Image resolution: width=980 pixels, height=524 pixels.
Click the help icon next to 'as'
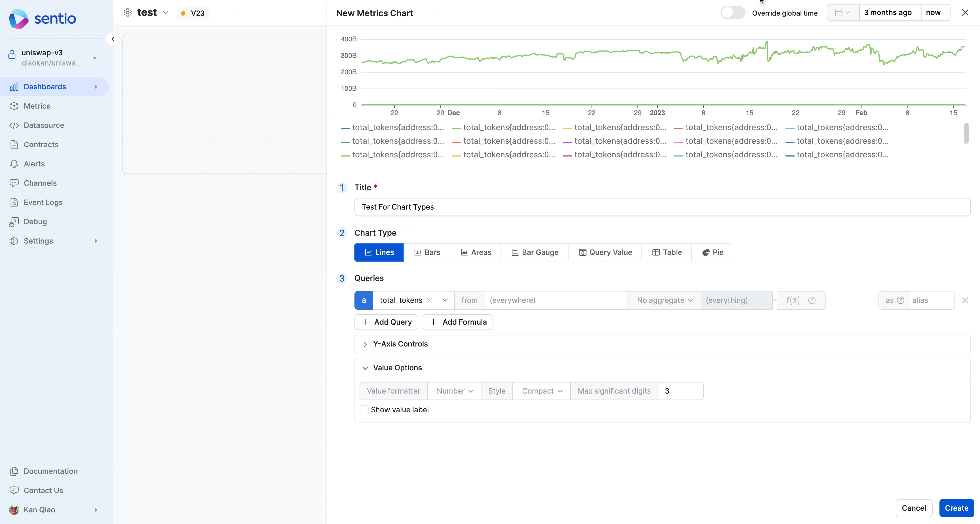tap(901, 300)
